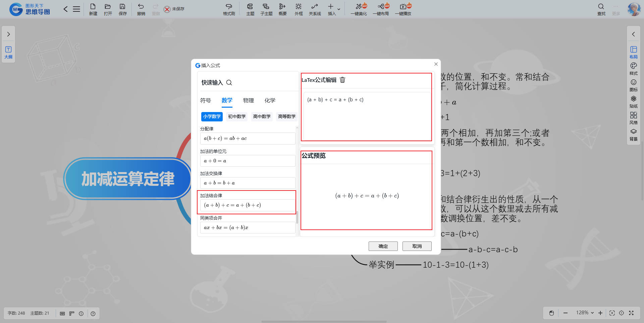Screen dimensions: 644x323
Task: Select the 高等数学 level filter
Action: click(x=286, y=116)
